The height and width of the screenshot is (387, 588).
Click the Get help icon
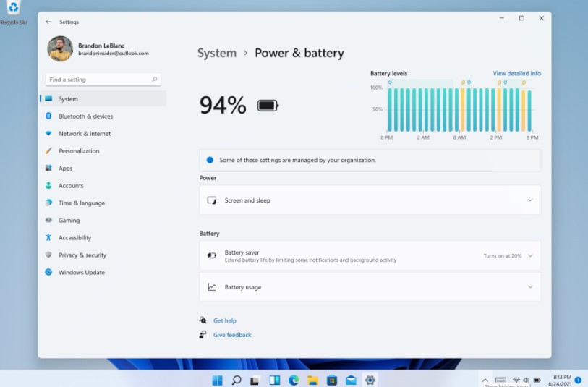[x=203, y=320]
